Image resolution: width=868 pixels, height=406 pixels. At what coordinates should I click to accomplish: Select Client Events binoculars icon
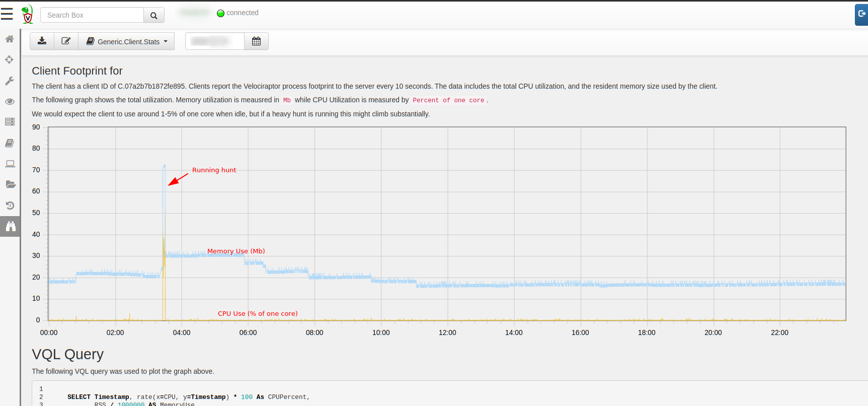coord(10,226)
